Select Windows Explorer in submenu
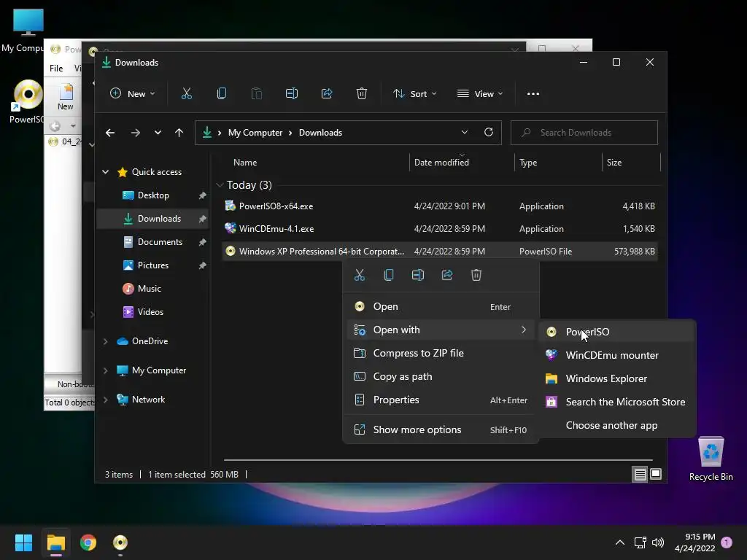The height and width of the screenshot is (560, 747). pyautogui.click(x=617, y=378)
